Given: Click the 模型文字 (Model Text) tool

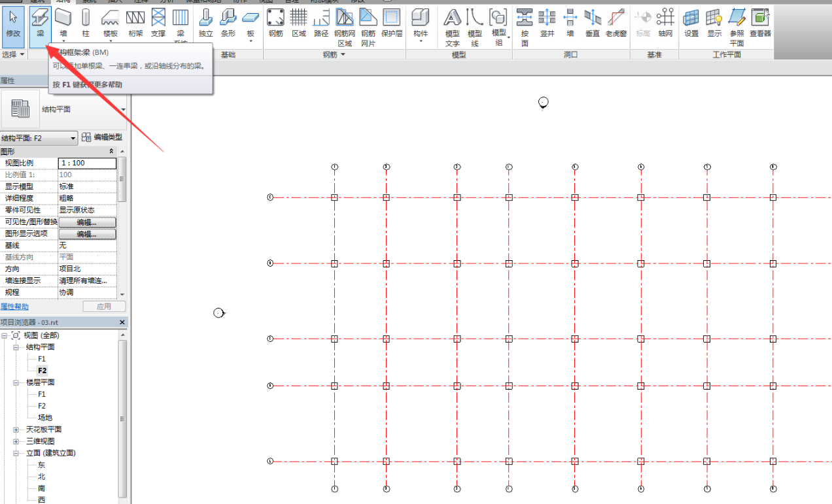Looking at the screenshot, I should (452, 27).
